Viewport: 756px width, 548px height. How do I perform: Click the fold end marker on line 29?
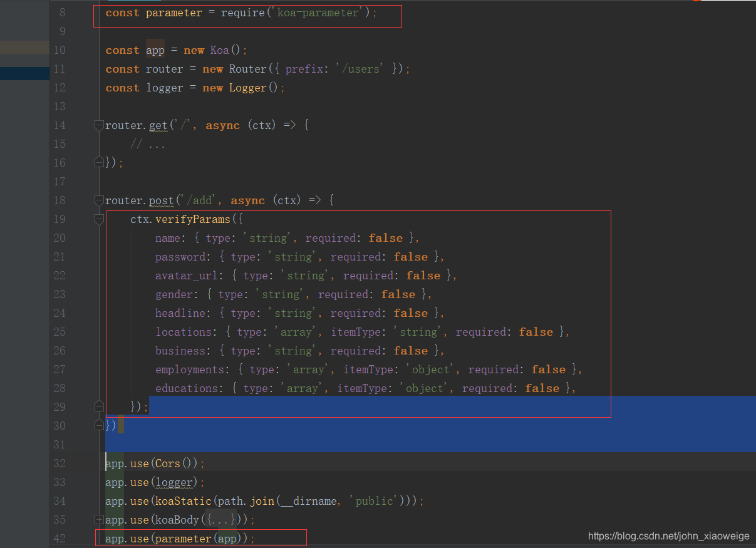[x=99, y=406]
